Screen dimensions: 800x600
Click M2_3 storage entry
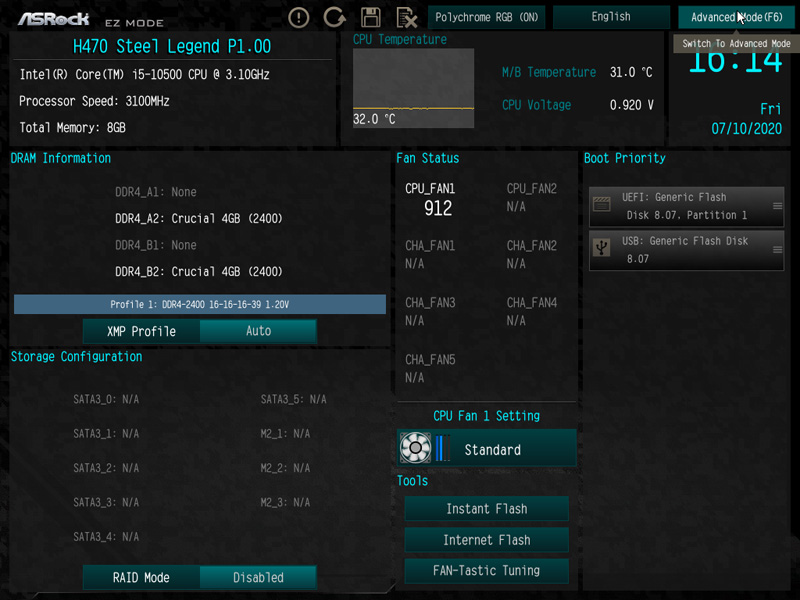285,503
